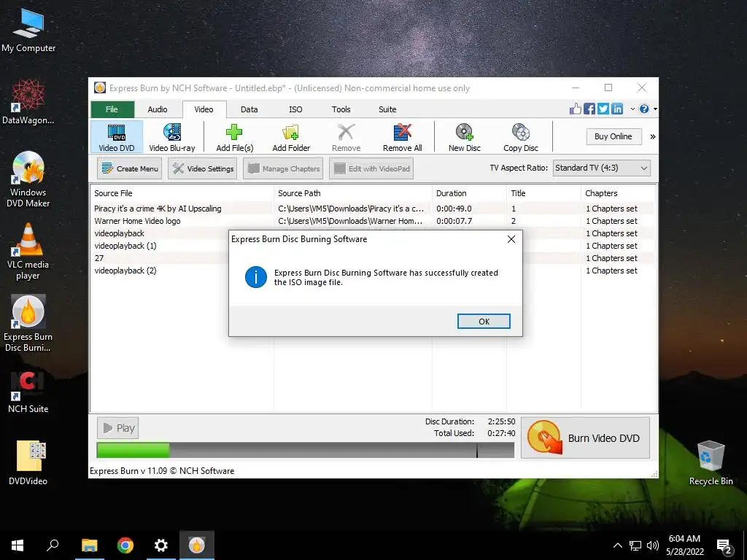Open the Suite tab
The height and width of the screenshot is (560, 747).
pos(387,109)
